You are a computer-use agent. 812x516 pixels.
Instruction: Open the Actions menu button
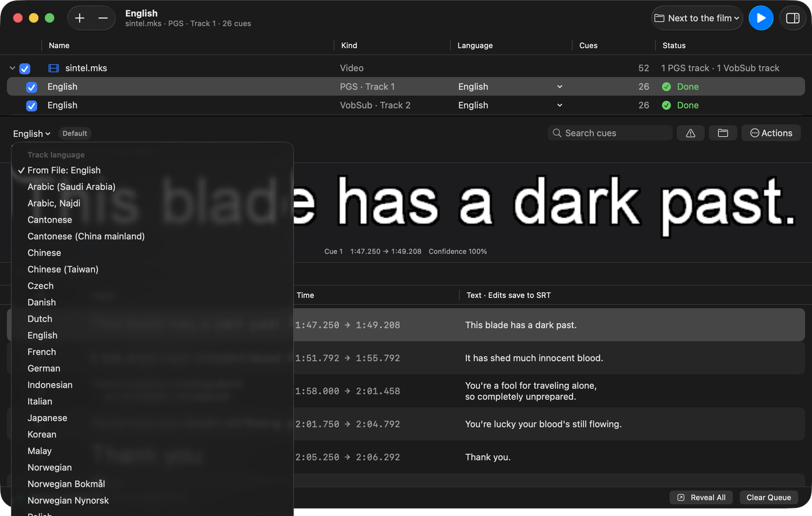(771, 133)
